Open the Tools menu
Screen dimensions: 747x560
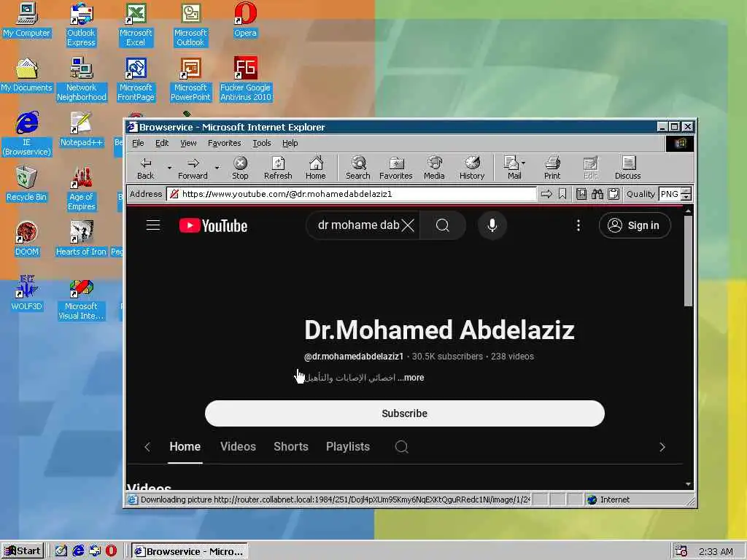click(x=262, y=143)
